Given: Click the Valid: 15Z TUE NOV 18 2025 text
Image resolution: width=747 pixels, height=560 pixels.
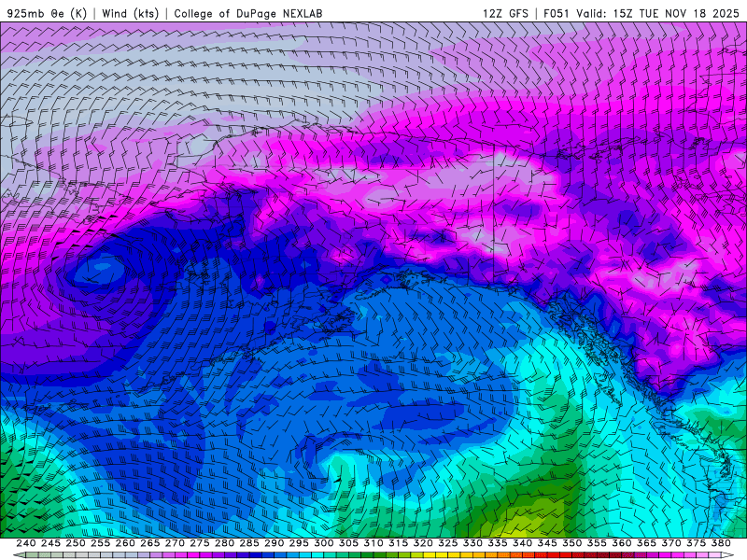Looking at the screenshot, I should (x=658, y=13).
